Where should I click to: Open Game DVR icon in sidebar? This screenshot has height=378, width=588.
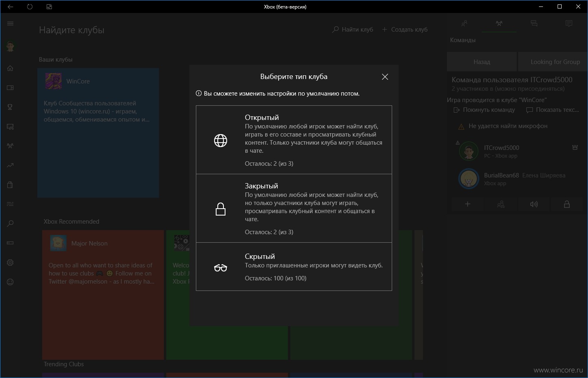(x=11, y=126)
